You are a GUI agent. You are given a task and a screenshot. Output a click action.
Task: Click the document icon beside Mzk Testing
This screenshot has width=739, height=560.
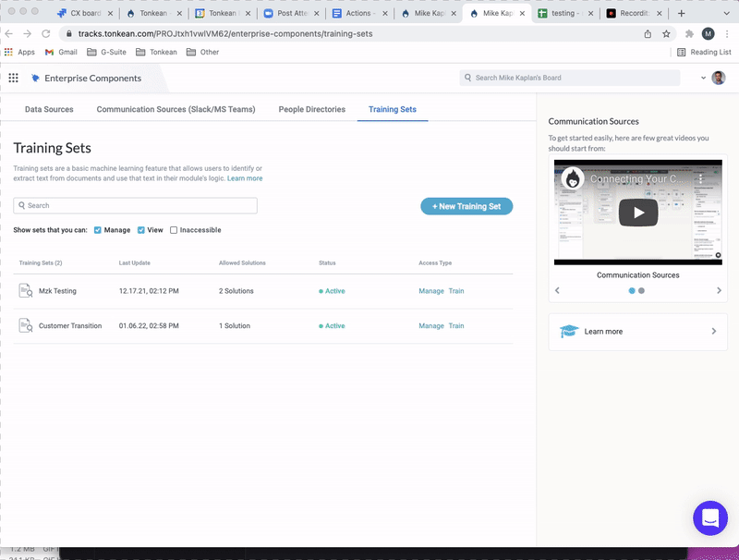[25, 292]
